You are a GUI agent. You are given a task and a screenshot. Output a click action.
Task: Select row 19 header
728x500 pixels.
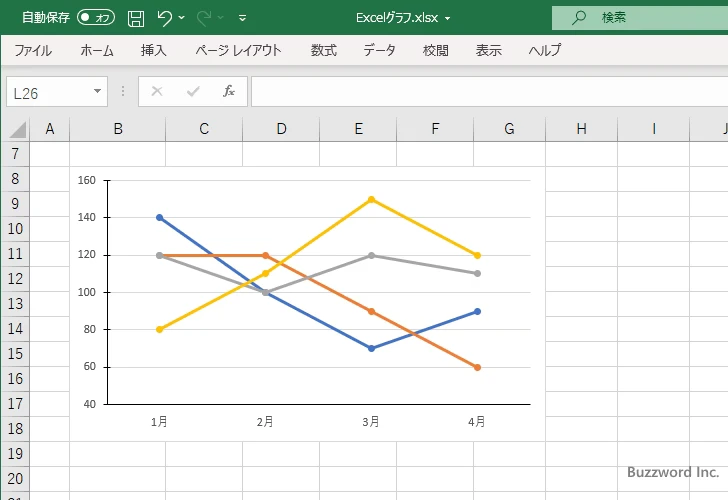coord(15,454)
